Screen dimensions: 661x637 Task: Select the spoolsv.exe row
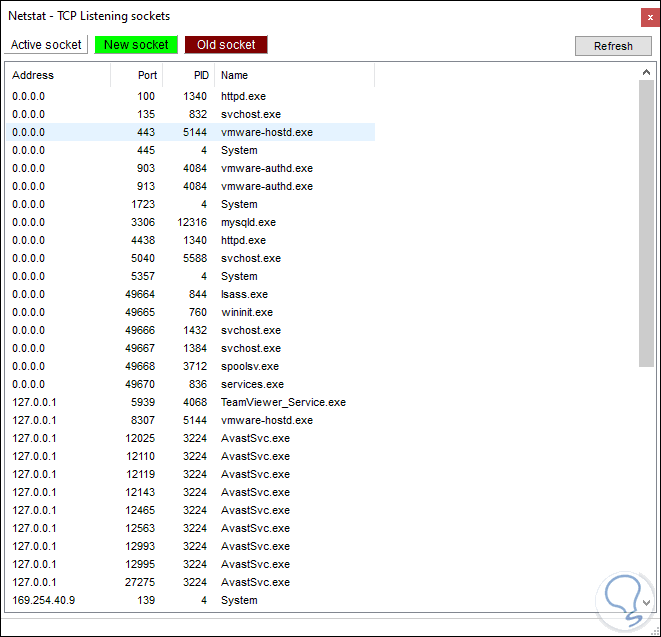pyautogui.click(x=191, y=366)
